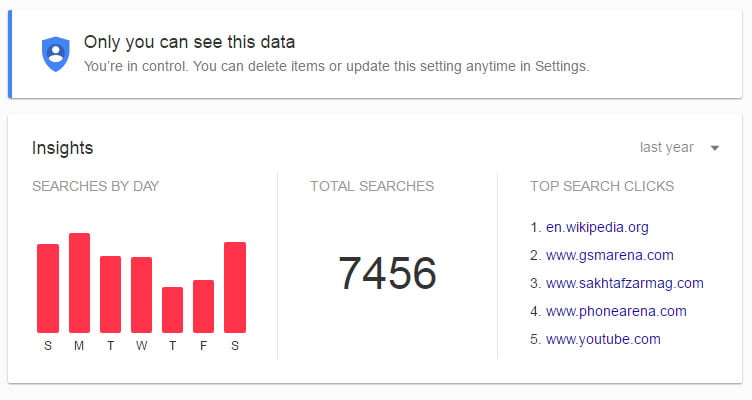Select the Tuesday bar in the chart

(x=110, y=294)
